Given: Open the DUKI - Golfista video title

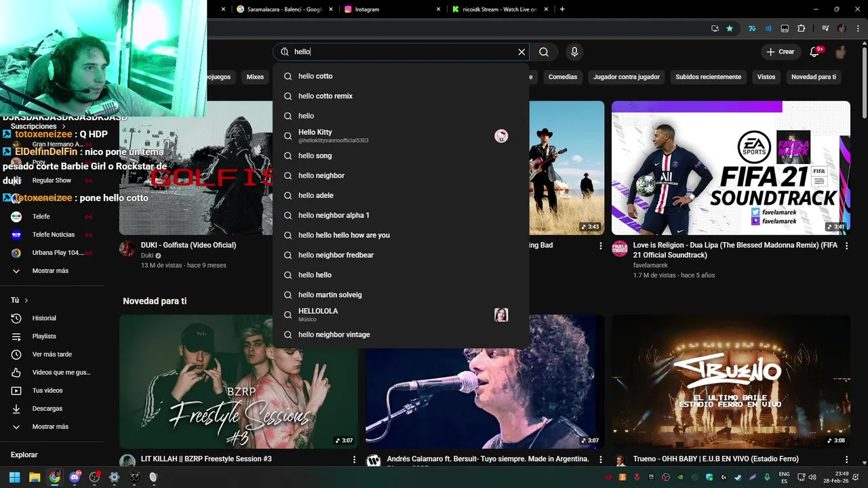Looking at the screenshot, I should 189,245.
